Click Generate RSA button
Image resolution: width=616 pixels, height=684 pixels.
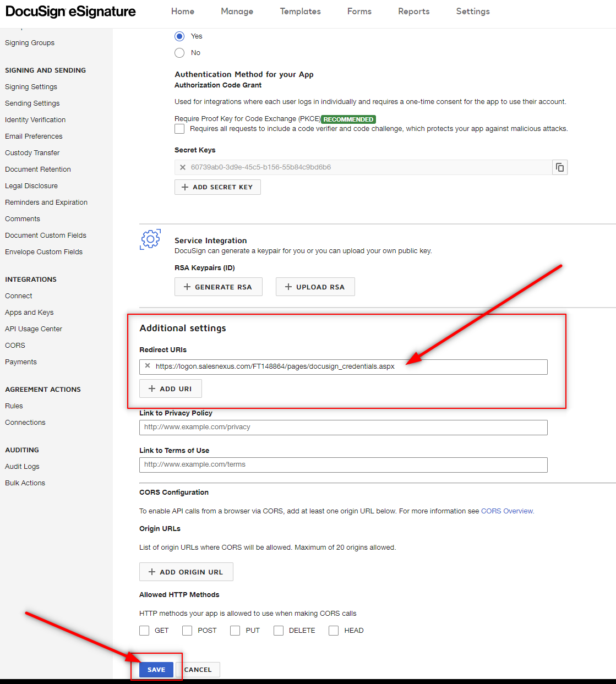[219, 287]
